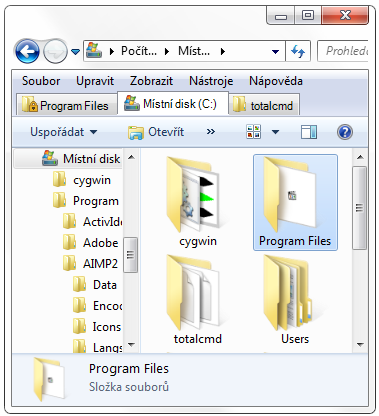Click the Otevřít toolbar button

pyautogui.click(x=156, y=132)
